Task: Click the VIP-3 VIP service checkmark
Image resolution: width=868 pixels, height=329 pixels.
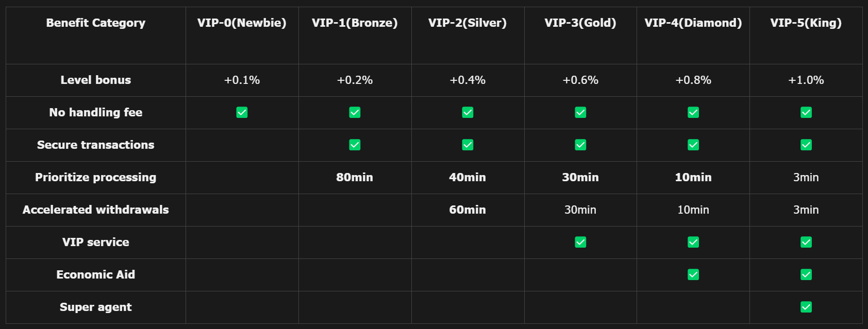Action: click(580, 242)
